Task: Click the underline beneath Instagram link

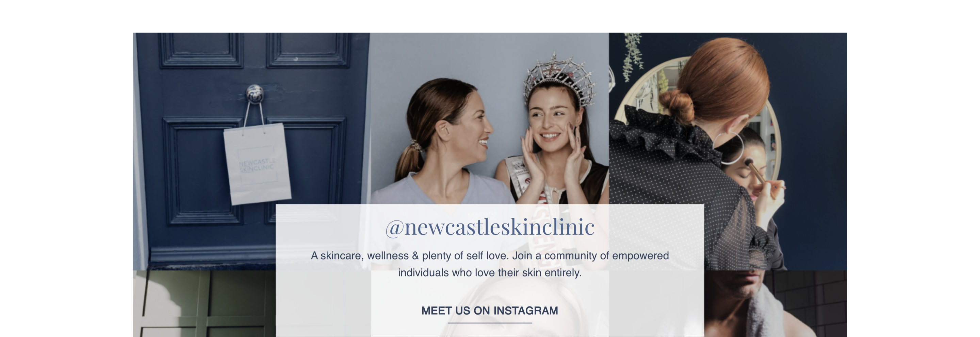Action: coord(490,323)
